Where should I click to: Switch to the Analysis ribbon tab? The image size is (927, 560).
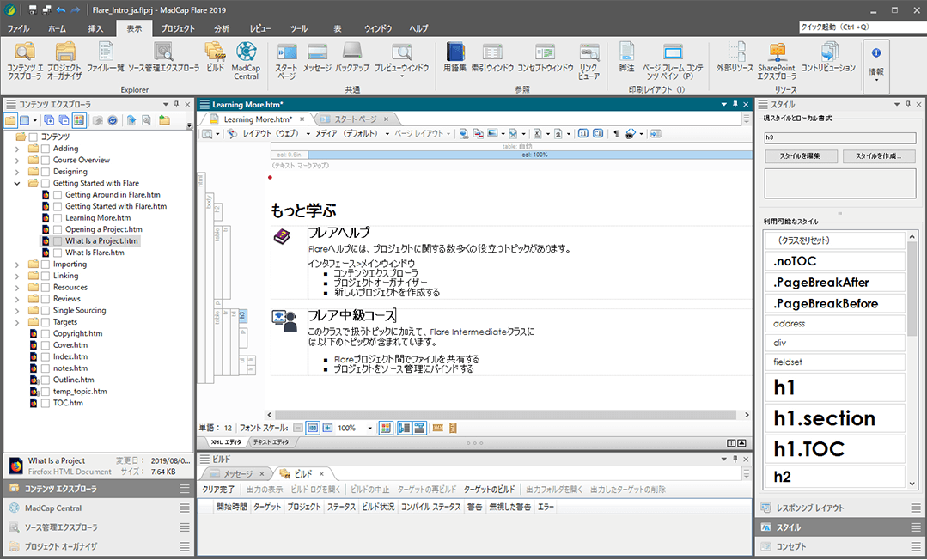tap(222, 28)
